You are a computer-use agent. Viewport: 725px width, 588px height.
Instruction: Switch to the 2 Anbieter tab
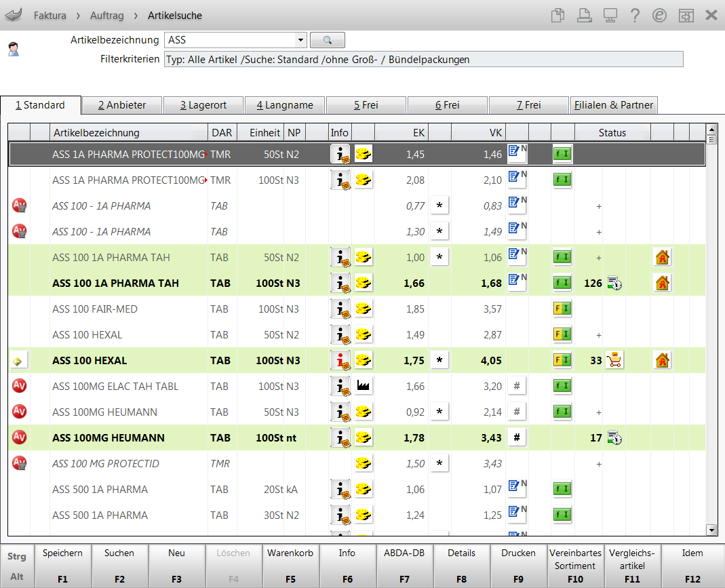(x=122, y=105)
